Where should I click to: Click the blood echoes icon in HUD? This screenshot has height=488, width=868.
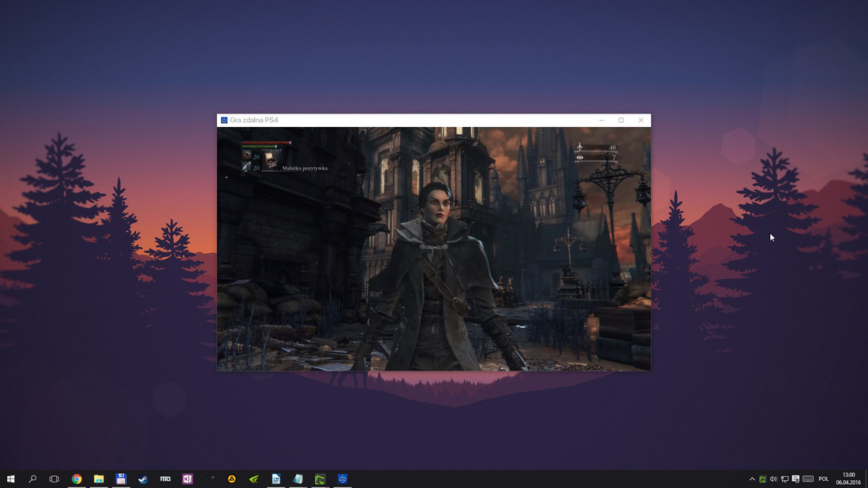(580, 147)
